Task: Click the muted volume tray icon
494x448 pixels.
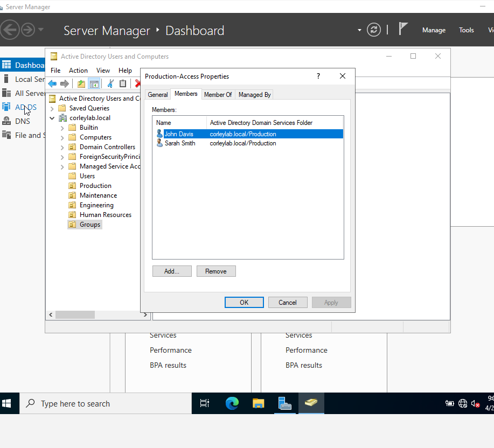Action: 475,404
